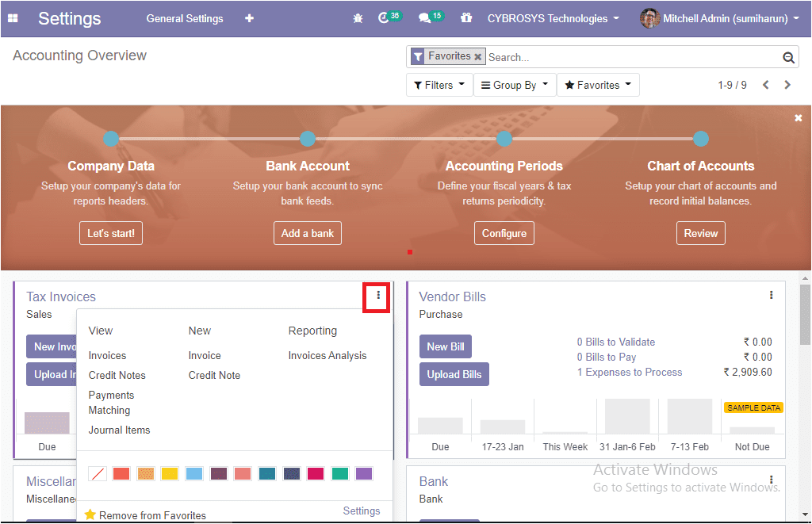Open 0 Bills to Validate link
This screenshot has height=524, width=812.
pos(615,342)
